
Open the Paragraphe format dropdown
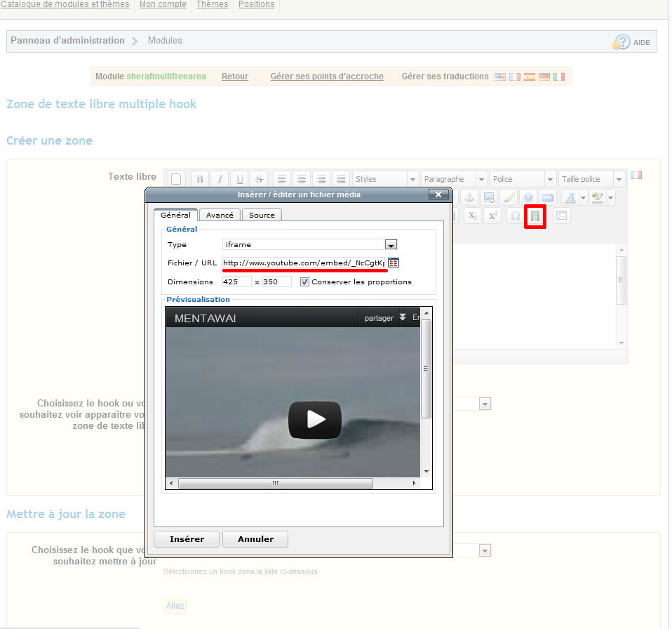[454, 179]
